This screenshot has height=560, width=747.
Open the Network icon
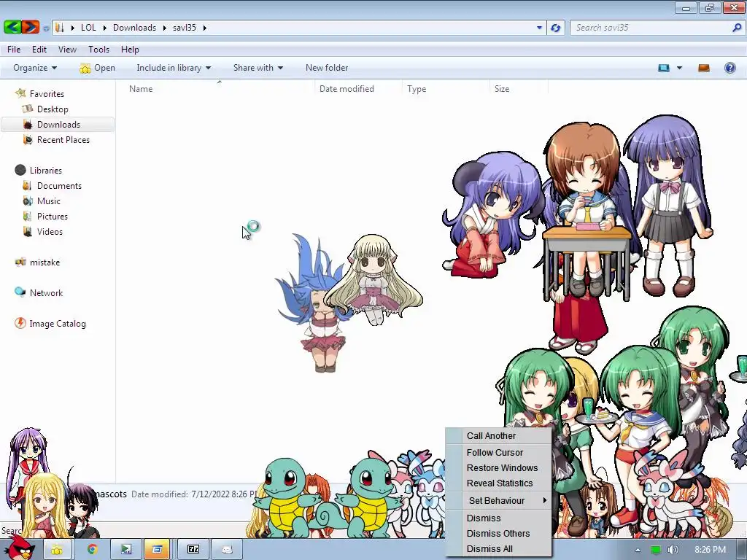point(20,292)
